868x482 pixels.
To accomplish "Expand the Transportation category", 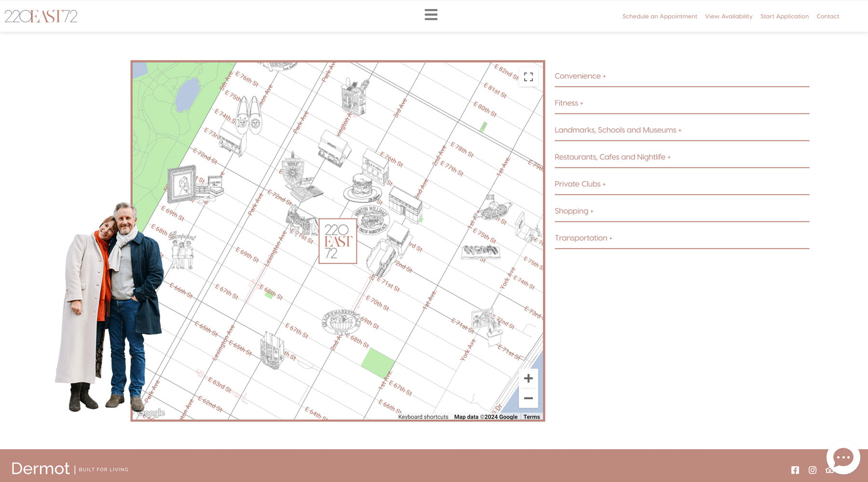I will (583, 238).
